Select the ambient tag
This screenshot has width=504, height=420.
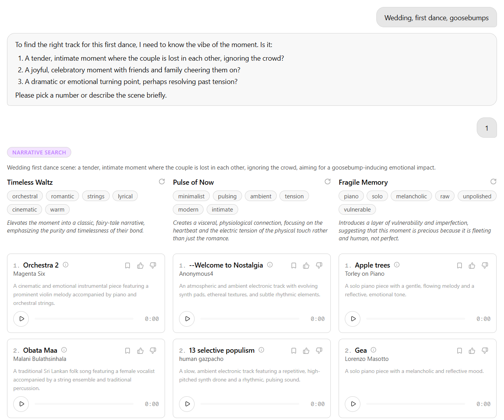click(x=261, y=196)
